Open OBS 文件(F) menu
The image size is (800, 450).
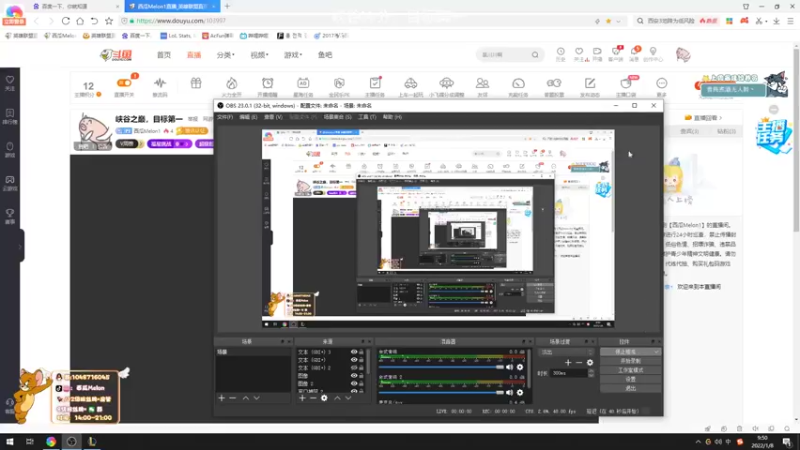click(x=225, y=117)
